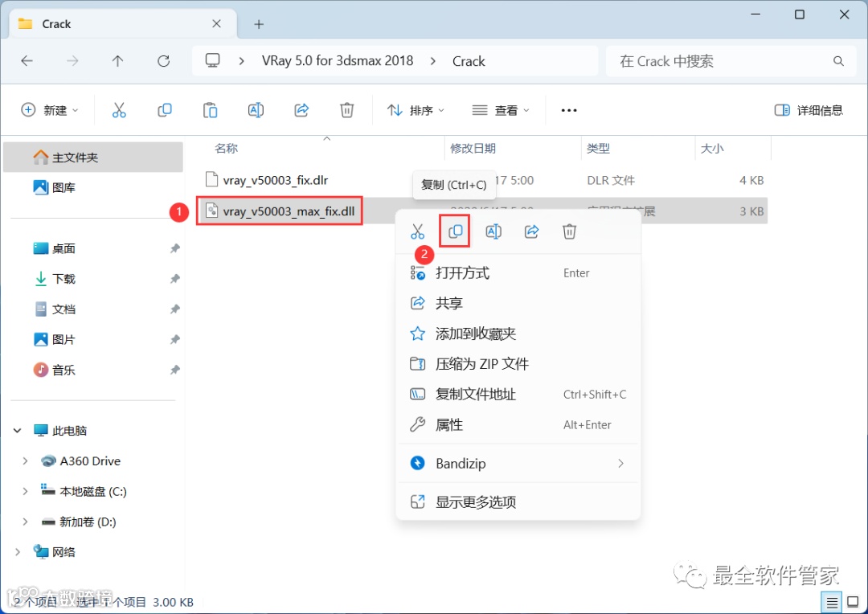Click the Delete icon in the context menu
This screenshot has height=614, width=868.
click(x=570, y=231)
